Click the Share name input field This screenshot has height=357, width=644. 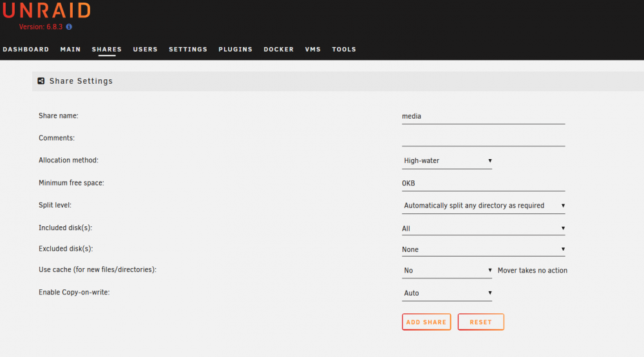[x=484, y=116]
